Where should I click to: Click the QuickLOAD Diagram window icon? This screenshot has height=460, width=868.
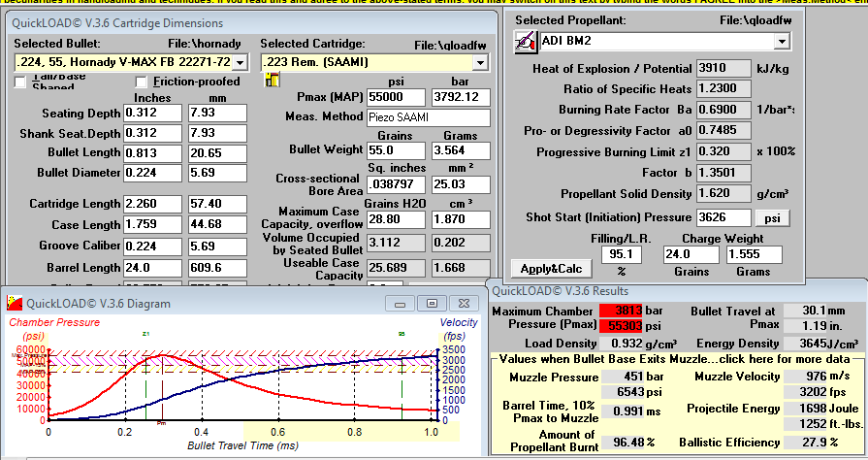coord(15,303)
